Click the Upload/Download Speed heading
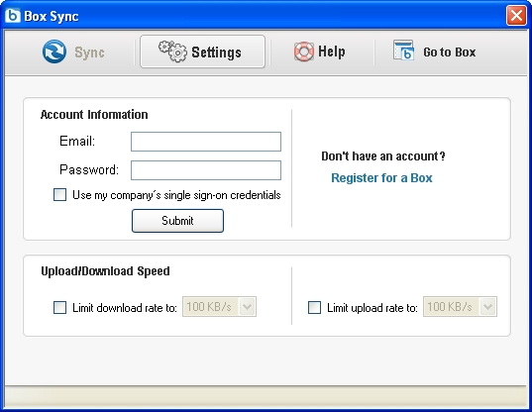The height and width of the screenshot is (412, 532). tap(105, 271)
